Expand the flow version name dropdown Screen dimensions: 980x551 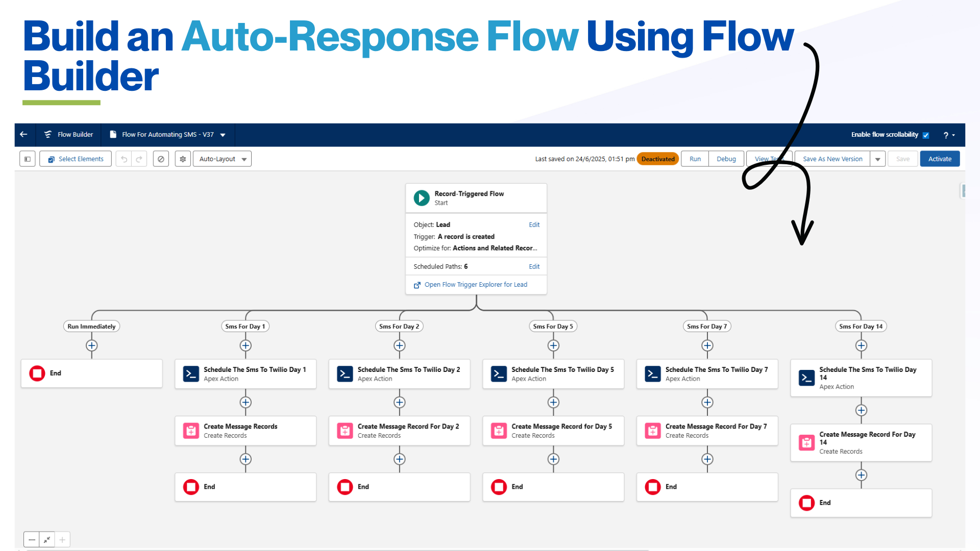(223, 135)
